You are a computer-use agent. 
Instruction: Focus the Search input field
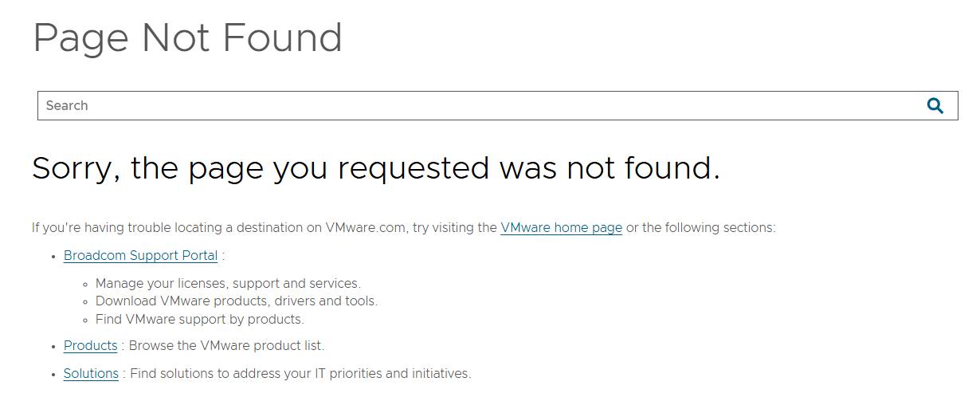pos(478,105)
